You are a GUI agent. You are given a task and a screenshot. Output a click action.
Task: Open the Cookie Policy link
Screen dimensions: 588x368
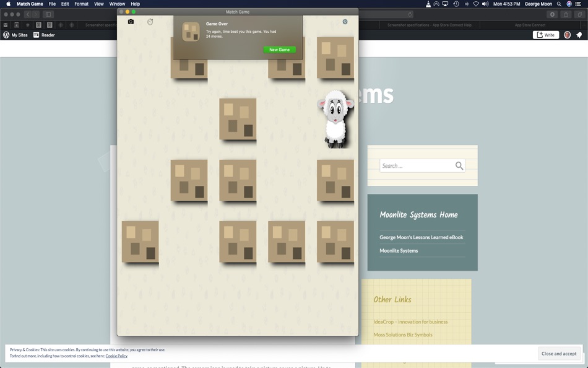click(x=116, y=356)
